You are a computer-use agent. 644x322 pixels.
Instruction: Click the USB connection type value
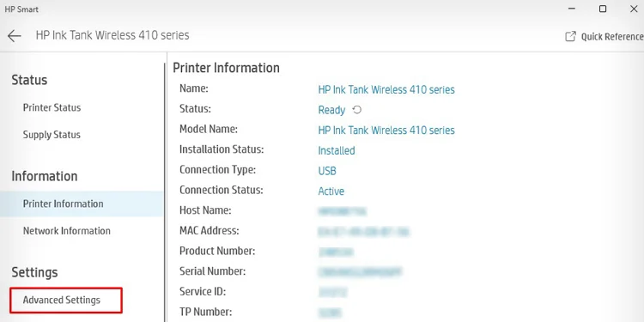click(327, 171)
